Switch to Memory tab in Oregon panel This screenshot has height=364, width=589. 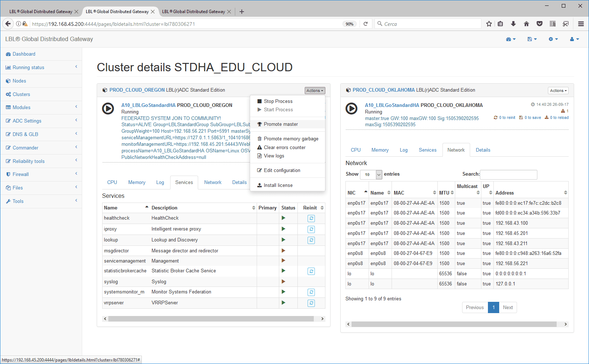137,182
